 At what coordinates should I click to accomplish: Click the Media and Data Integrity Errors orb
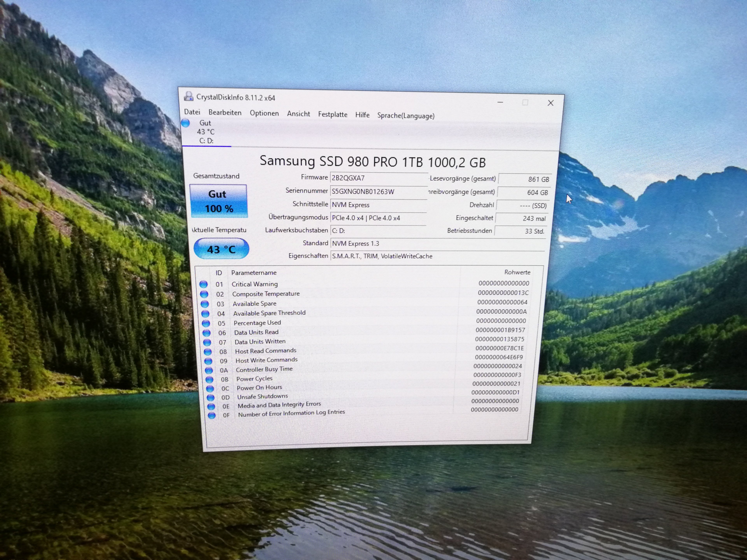(211, 406)
